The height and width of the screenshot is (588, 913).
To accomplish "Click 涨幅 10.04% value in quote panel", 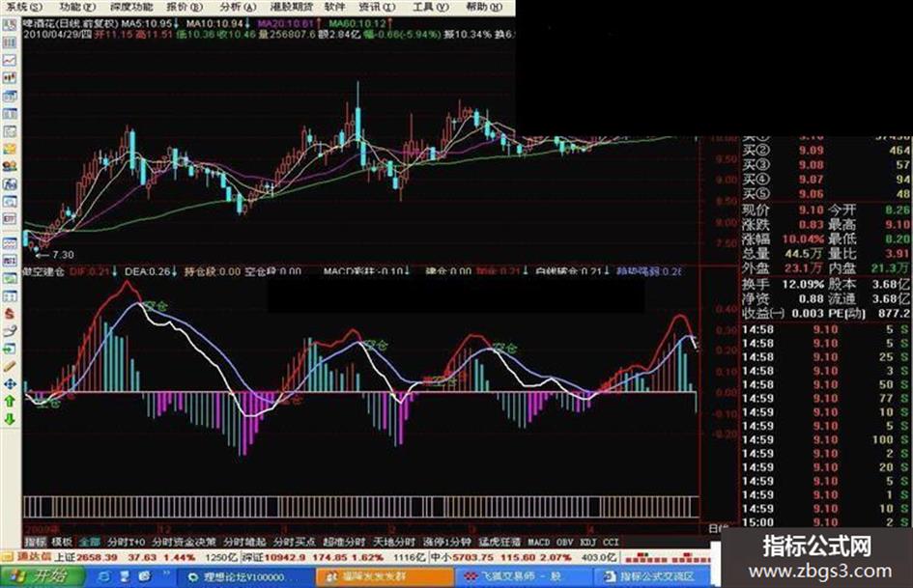I will tap(803, 239).
